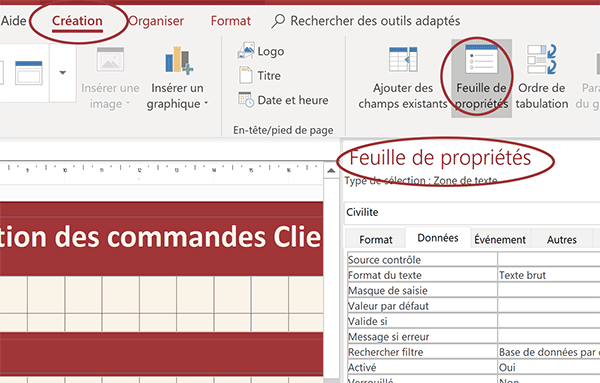Click the Valide si value field

[x=549, y=321]
